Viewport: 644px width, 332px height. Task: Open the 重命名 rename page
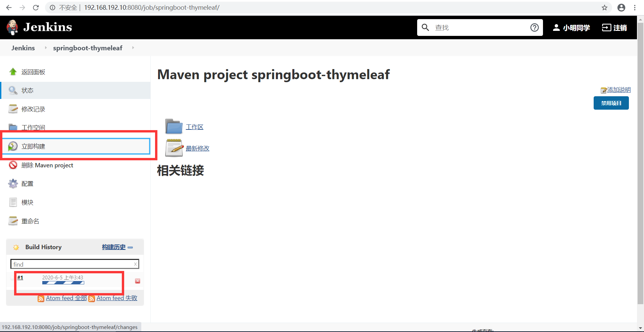[x=30, y=221]
